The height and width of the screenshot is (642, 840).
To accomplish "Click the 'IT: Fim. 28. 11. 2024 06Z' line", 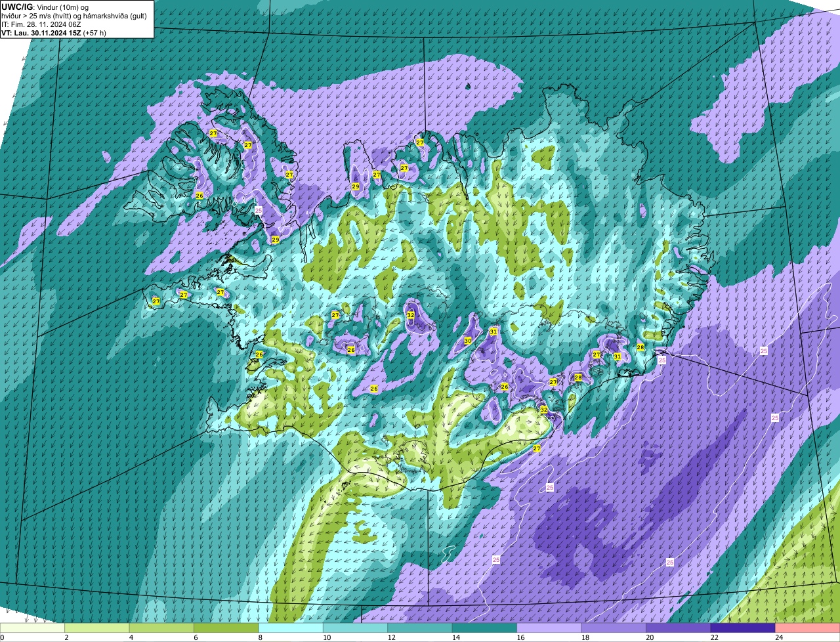I will (41, 24).
